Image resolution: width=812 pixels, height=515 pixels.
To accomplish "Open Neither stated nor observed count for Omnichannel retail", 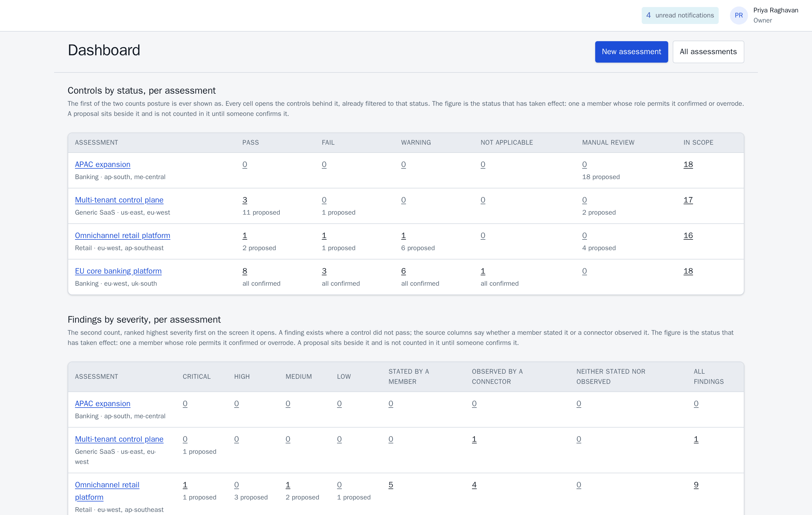I will 579,485.
